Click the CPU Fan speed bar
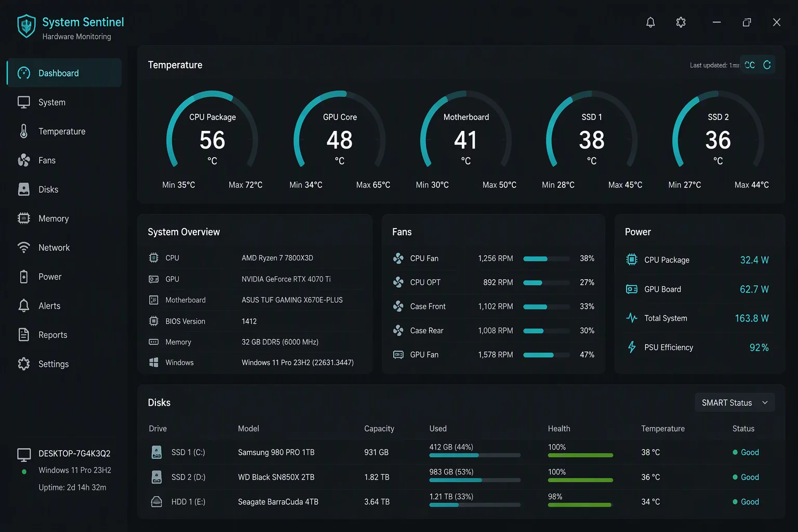 [547, 259]
